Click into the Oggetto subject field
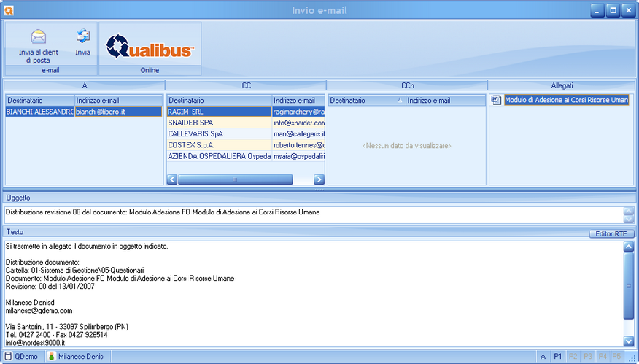This screenshot has height=364, width=639. coord(312,213)
